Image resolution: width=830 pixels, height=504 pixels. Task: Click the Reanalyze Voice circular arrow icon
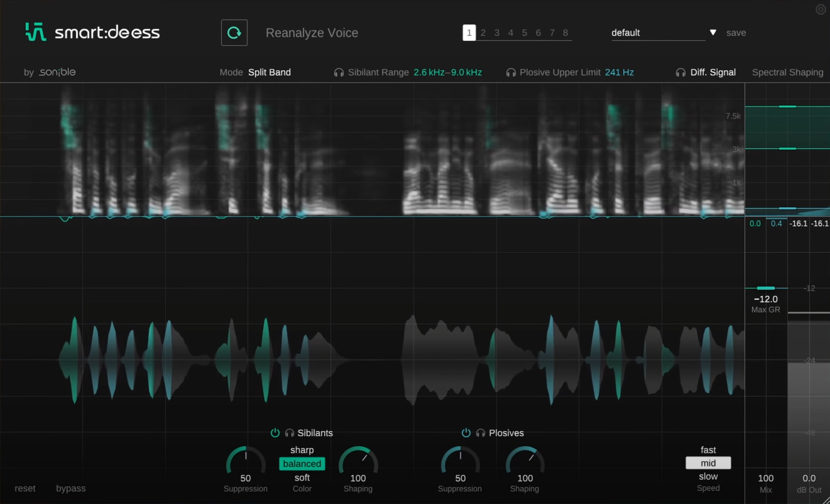point(234,33)
